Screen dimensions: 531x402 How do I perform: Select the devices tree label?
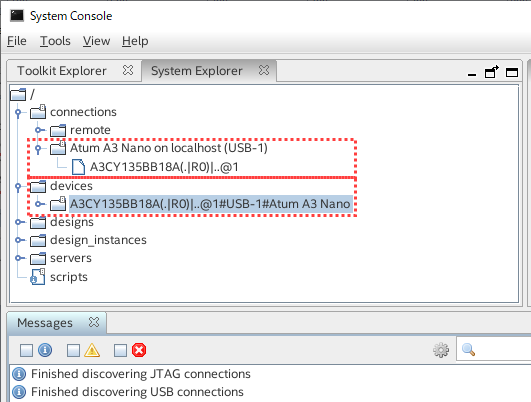[x=71, y=186]
